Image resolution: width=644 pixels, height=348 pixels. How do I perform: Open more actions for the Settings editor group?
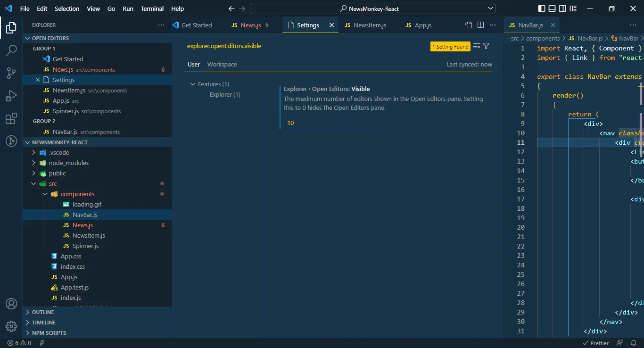(x=493, y=25)
